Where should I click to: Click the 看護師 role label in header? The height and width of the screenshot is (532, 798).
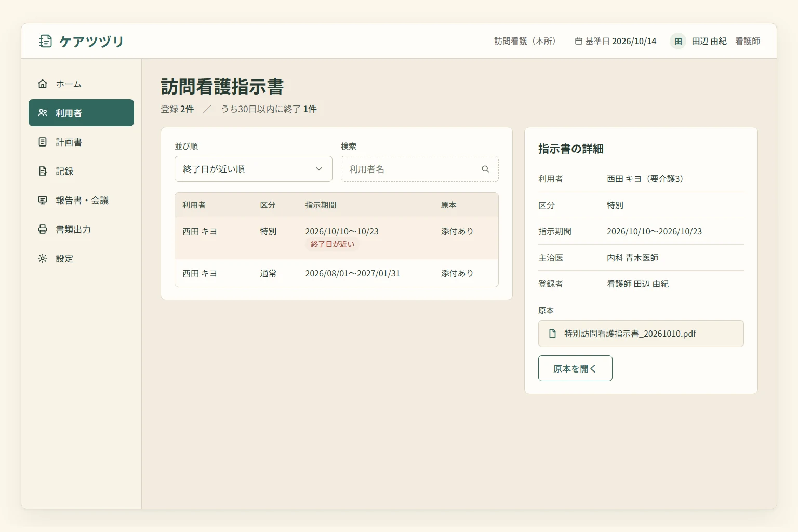748,41
